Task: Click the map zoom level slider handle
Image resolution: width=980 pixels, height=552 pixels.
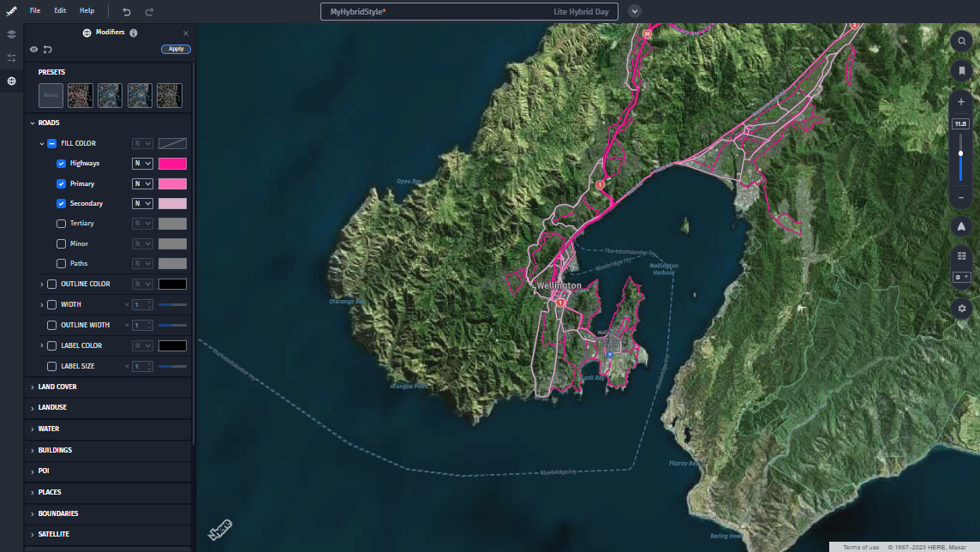Action: [960, 153]
